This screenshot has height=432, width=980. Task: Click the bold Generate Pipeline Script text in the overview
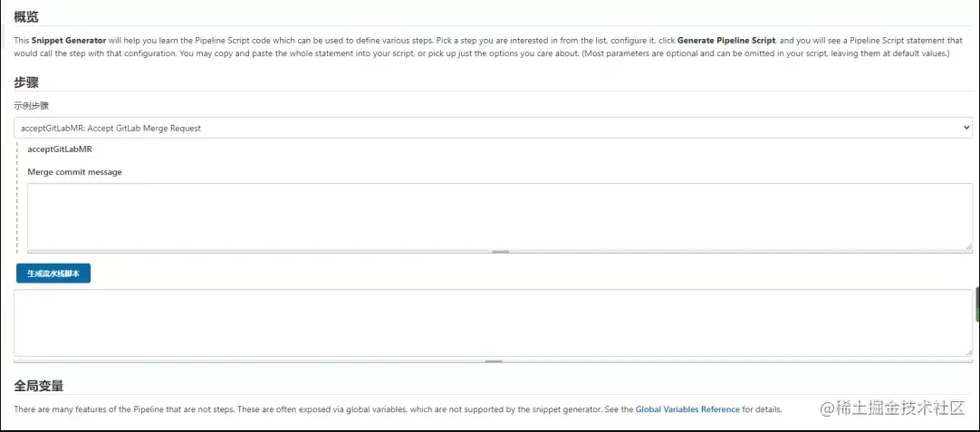click(725, 42)
